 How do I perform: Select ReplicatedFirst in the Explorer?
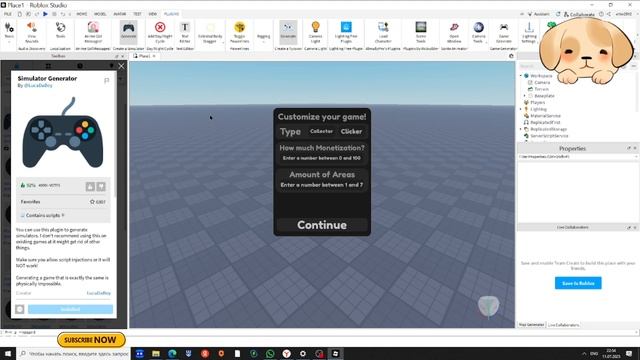tap(545, 122)
